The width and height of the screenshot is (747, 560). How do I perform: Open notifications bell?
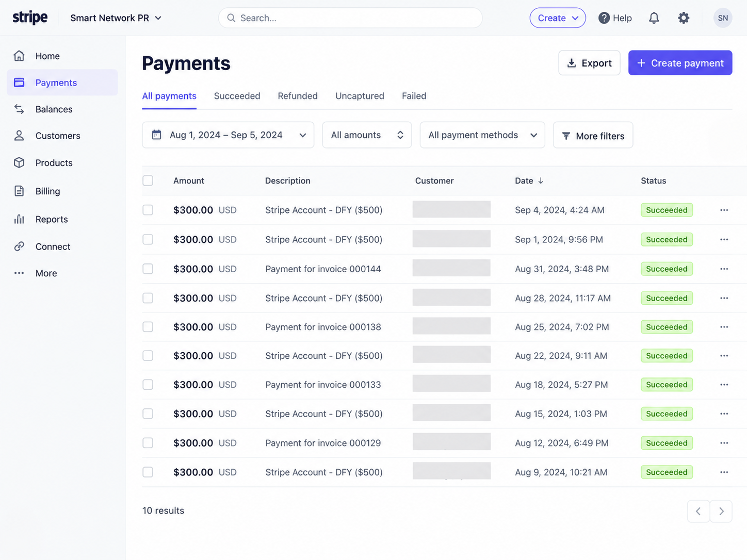pos(654,18)
